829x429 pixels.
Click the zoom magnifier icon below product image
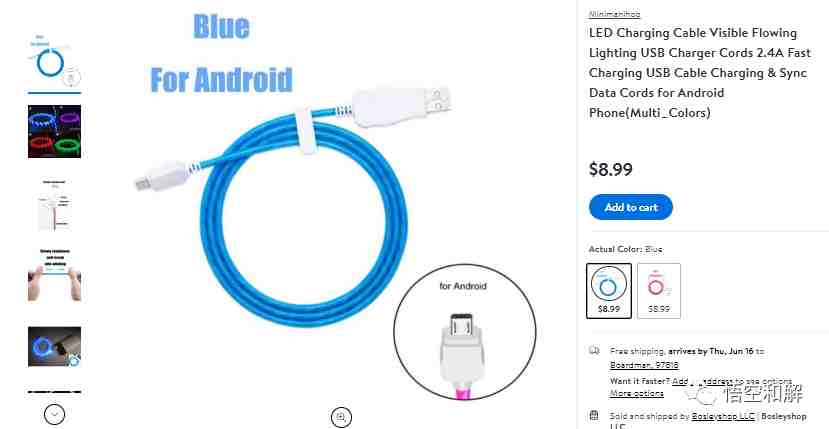pyautogui.click(x=342, y=417)
